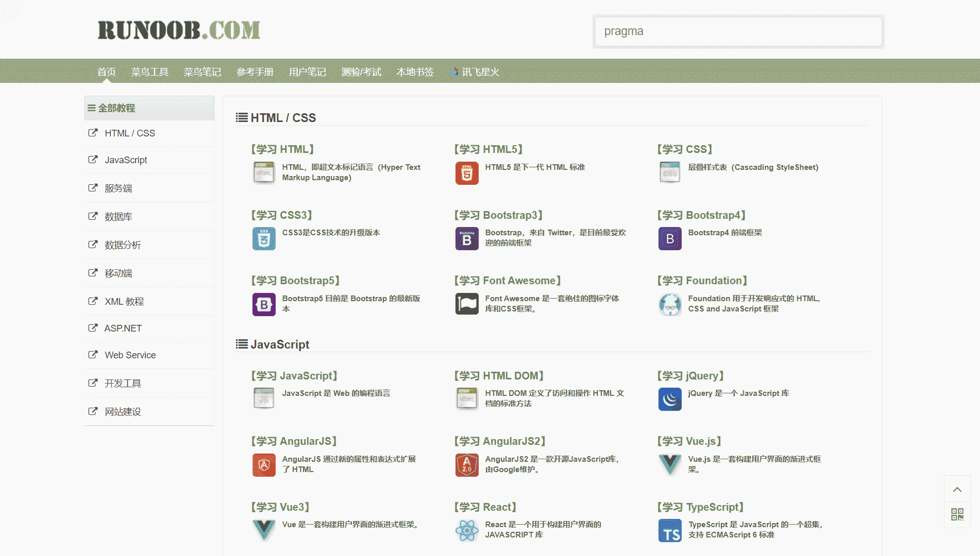This screenshot has height=556, width=980.
Task: Click the Bootstrap3 icon
Action: tap(467, 239)
